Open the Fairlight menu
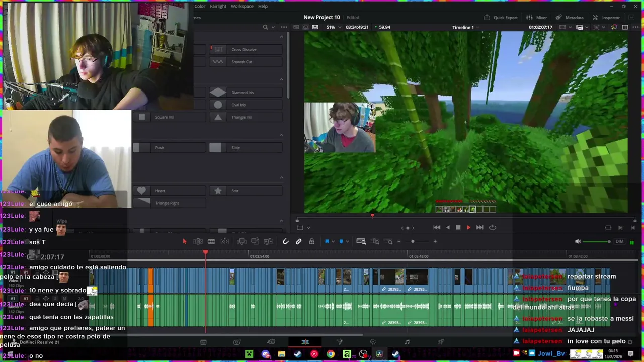644x362 pixels. 218,6
